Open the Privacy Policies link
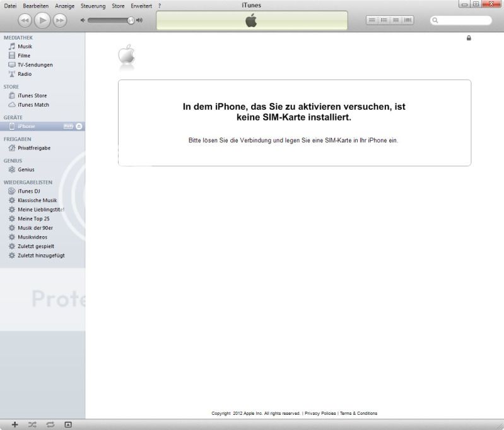This screenshot has width=504, height=430. [320, 414]
